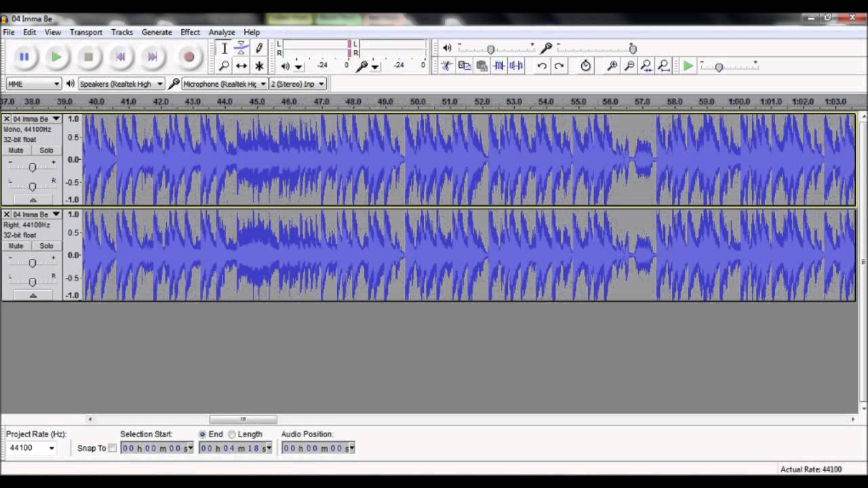Select the End radio button

pos(202,434)
